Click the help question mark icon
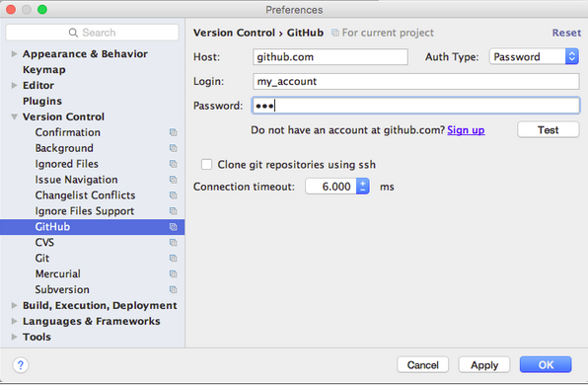Screen dimensions: 588x385 coord(21,364)
